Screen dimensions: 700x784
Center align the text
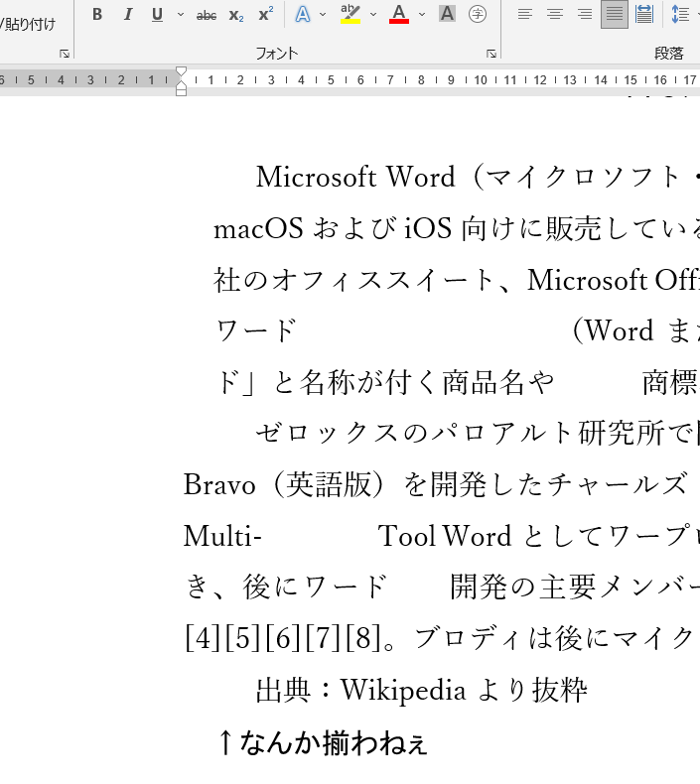pyautogui.click(x=554, y=14)
